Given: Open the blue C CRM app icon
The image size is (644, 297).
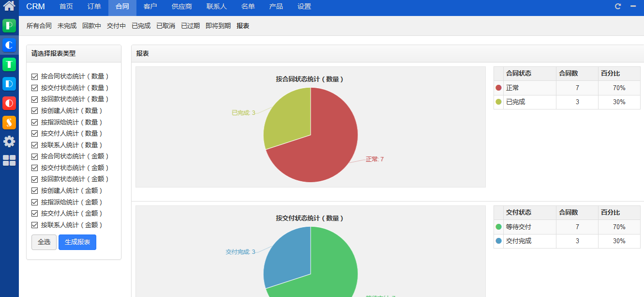Looking at the screenshot, I should [9, 45].
